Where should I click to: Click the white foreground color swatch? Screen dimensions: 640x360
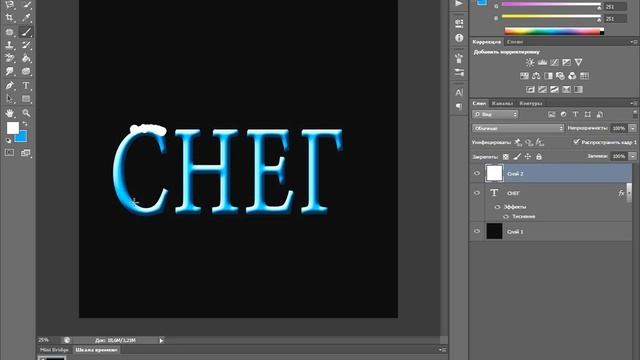12,128
